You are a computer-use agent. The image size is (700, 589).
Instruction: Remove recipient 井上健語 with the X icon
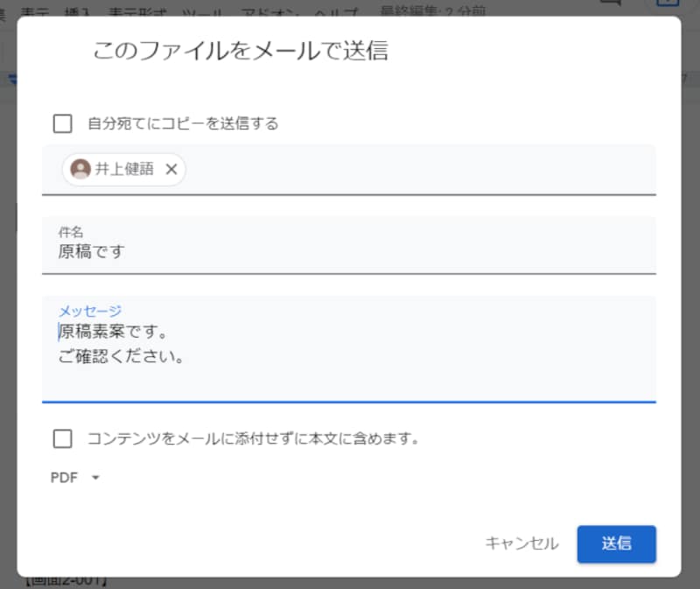click(171, 170)
